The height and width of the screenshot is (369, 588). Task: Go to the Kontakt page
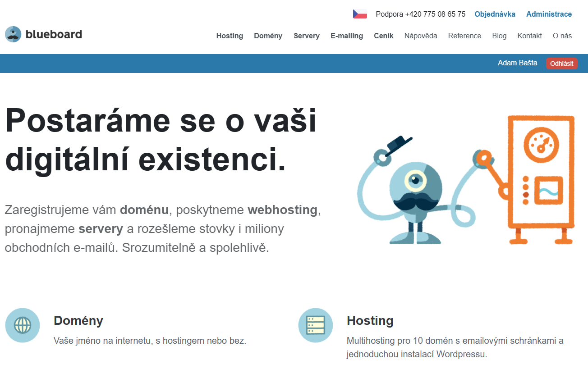(x=529, y=36)
